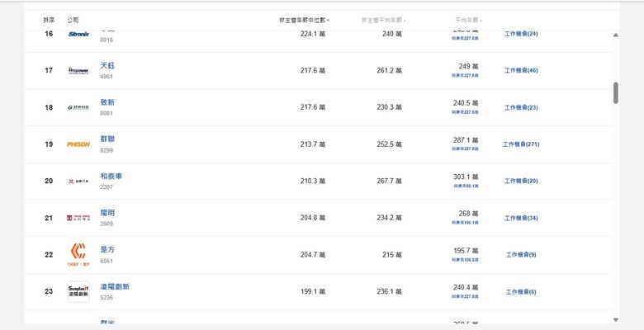Click industry comparison link under 240.4 萬
The width and height of the screenshot is (644, 330).
465,296
